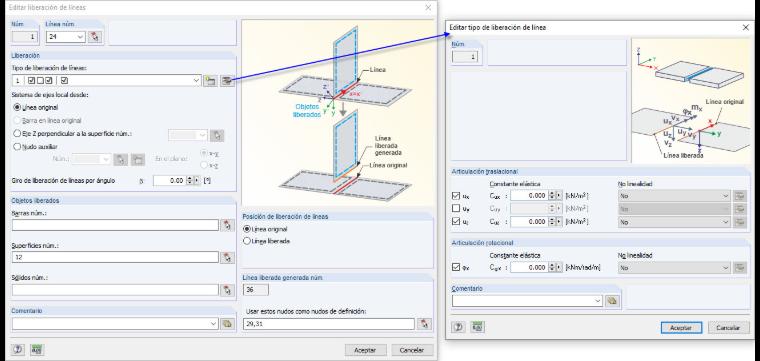Focus the Cuz elastic constant field

tap(530, 221)
